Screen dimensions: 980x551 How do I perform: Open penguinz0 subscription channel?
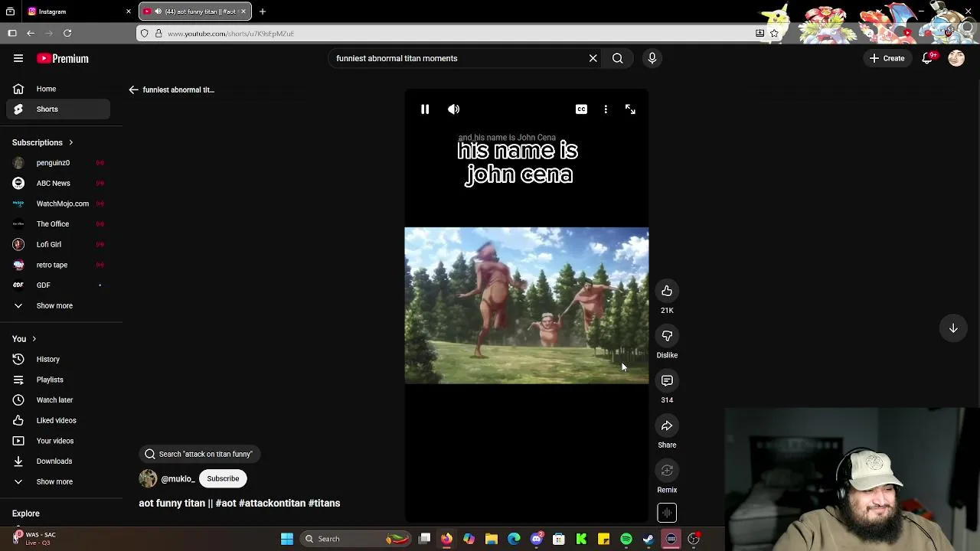(x=58, y=163)
